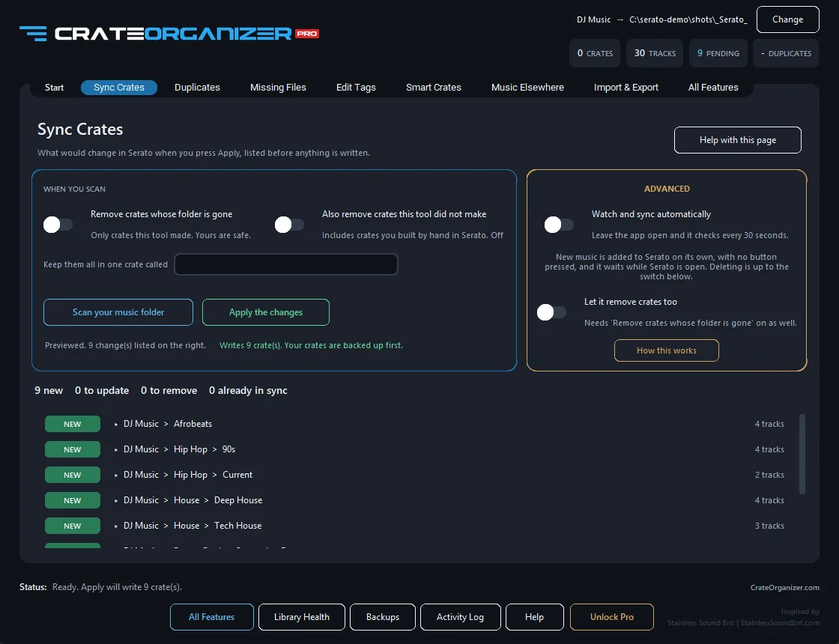Click the changes list vertical scrollbar
The width and height of the screenshot is (839, 644).
click(x=802, y=454)
